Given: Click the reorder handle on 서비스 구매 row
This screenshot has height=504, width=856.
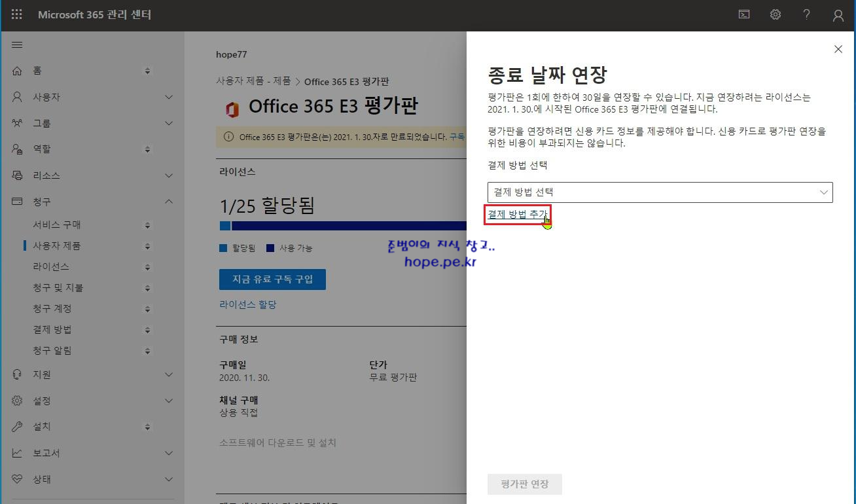Looking at the screenshot, I should (x=147, y=225).
